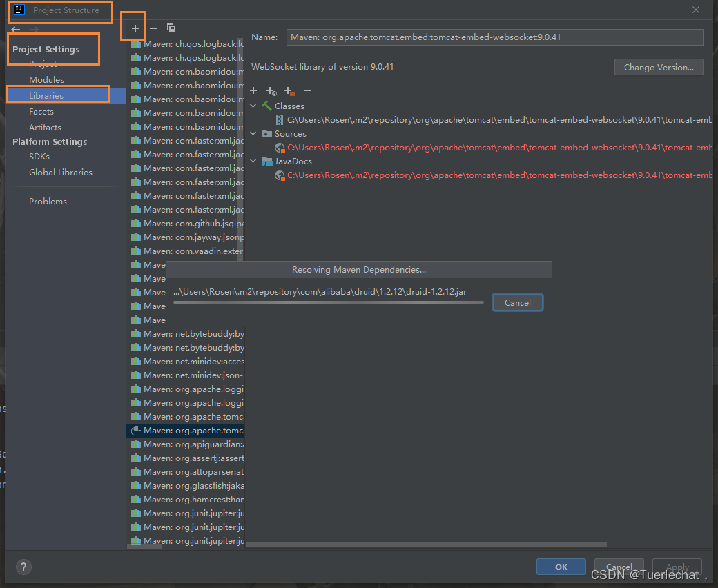Screen dimensions: 718x588
Task: Click the Apply button
Action: [677, 567]
